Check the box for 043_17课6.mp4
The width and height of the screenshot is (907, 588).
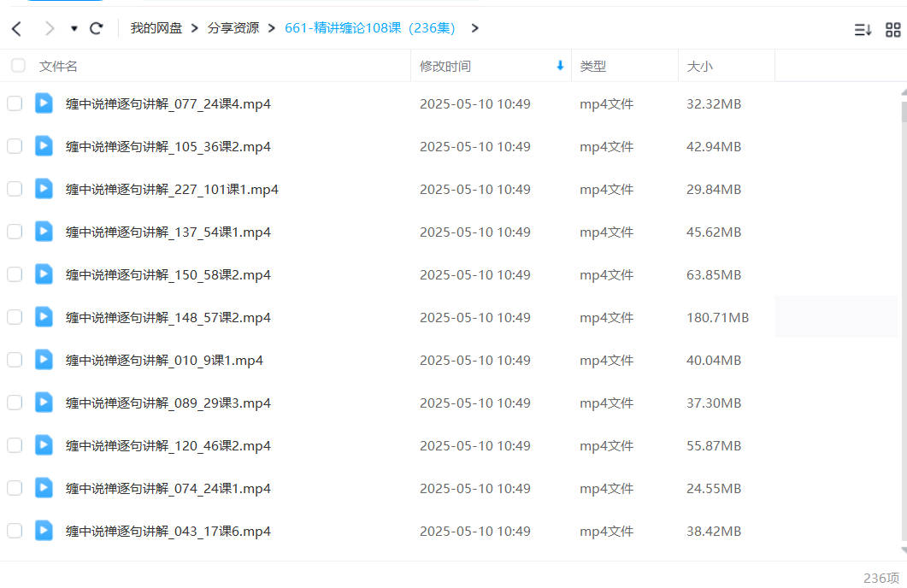(x=15, y=531)
